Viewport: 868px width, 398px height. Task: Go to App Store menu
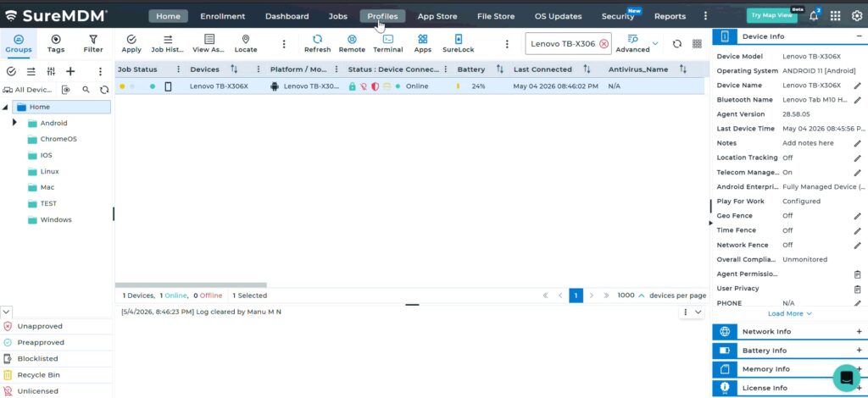tap(437, 16)
